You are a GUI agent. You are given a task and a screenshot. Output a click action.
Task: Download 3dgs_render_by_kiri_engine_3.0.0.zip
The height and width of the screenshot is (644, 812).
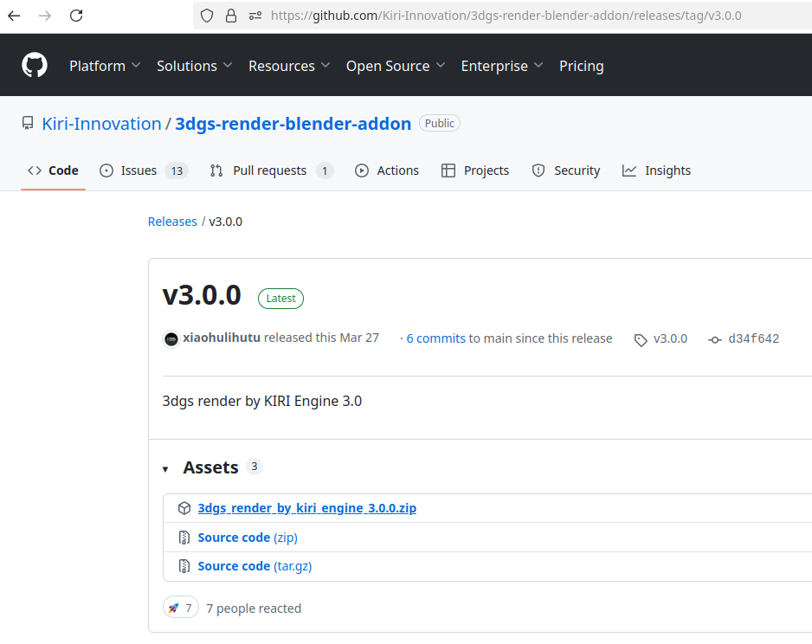click(306, 508)
